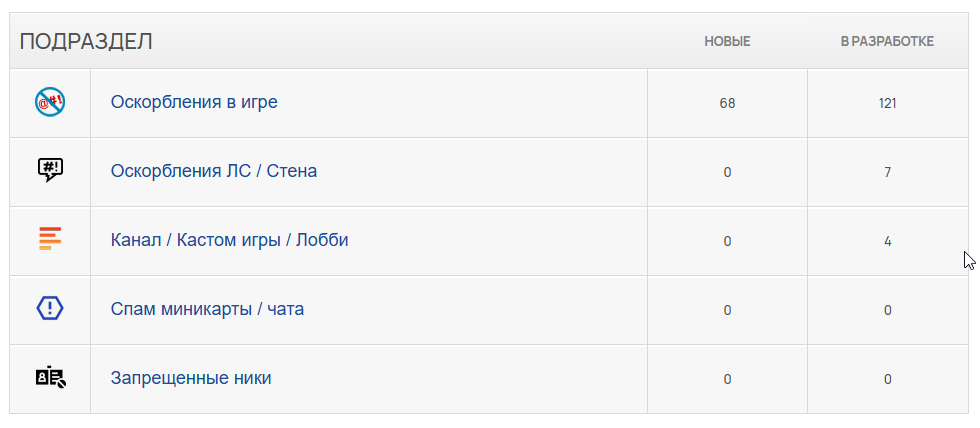This screenshot has width=980, height=428.
Task: Click the new count 68 cell
Action: 728,103
